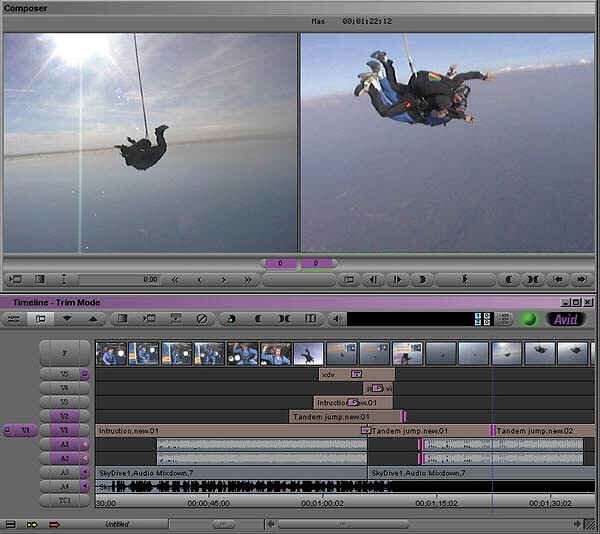This screenshot has height=534, width=600.
Task: Toggle the A2 track selector
Action: (x=64, y=458)
